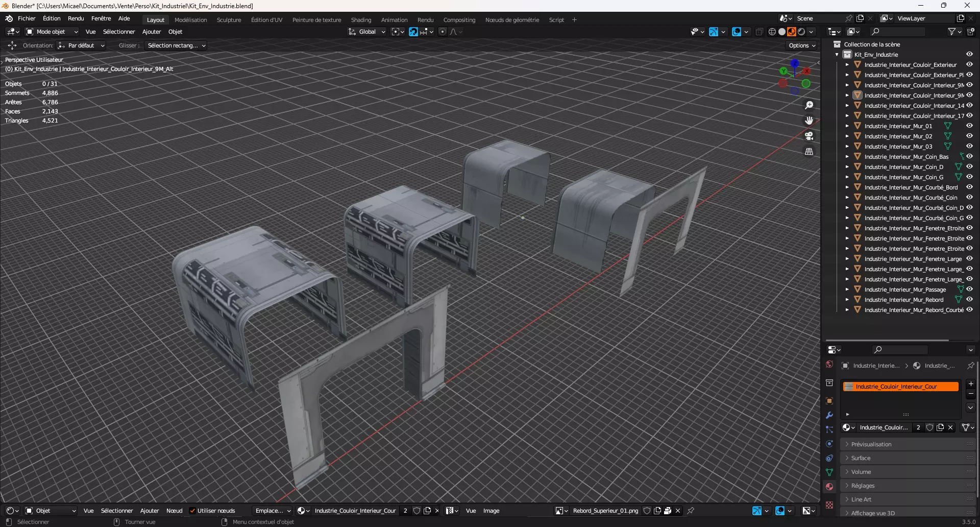Add a new material slot with plus
980x527 pixels.
tap(971, 384)
